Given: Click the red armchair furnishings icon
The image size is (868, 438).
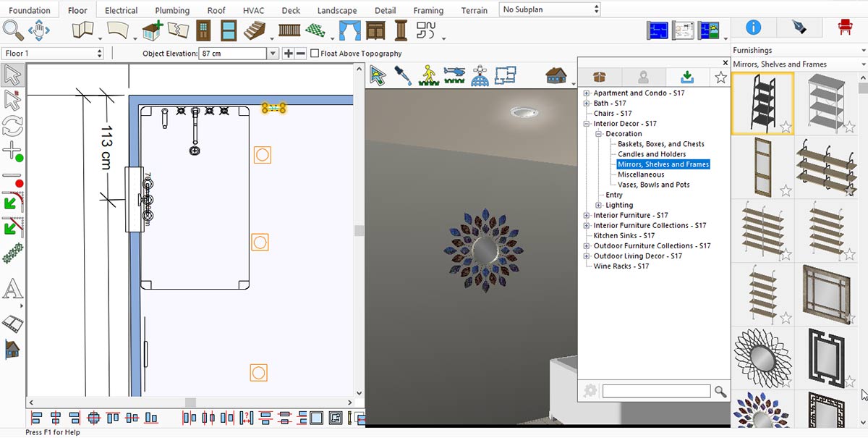Looking at the screenshot, I should click(844, 28).
